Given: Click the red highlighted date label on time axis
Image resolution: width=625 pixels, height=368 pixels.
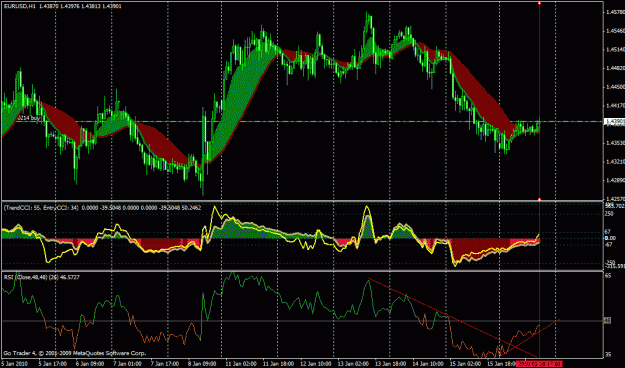Looking at the screenshot, I should tap(539, 364).
